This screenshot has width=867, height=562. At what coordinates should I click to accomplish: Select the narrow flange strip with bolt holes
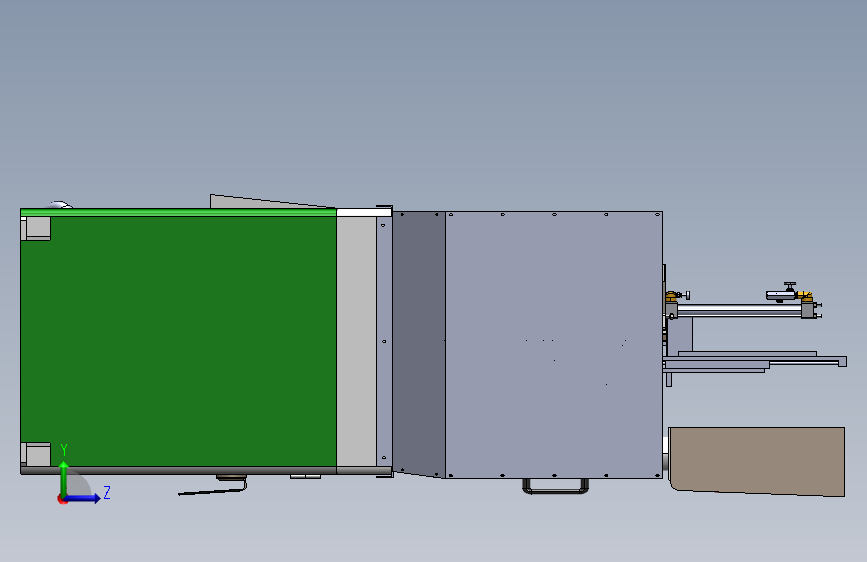coord(384,341)
